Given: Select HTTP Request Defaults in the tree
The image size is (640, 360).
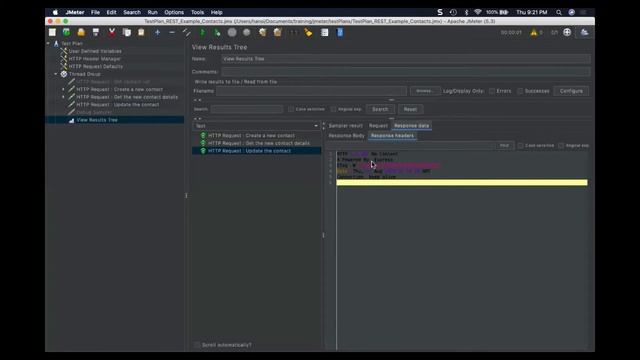Looking at the screenshot, I should click(x=96, y=67).
